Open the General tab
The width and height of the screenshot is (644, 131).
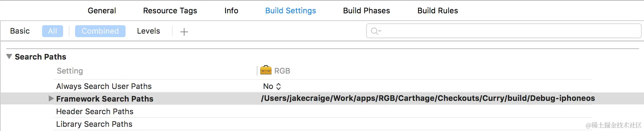tap(102, 11)
